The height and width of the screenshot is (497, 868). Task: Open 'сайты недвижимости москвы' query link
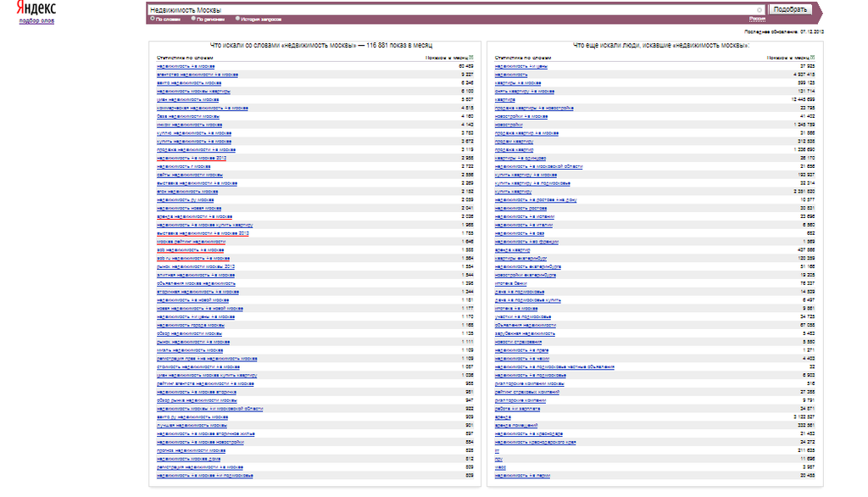(x=189, y=175)
